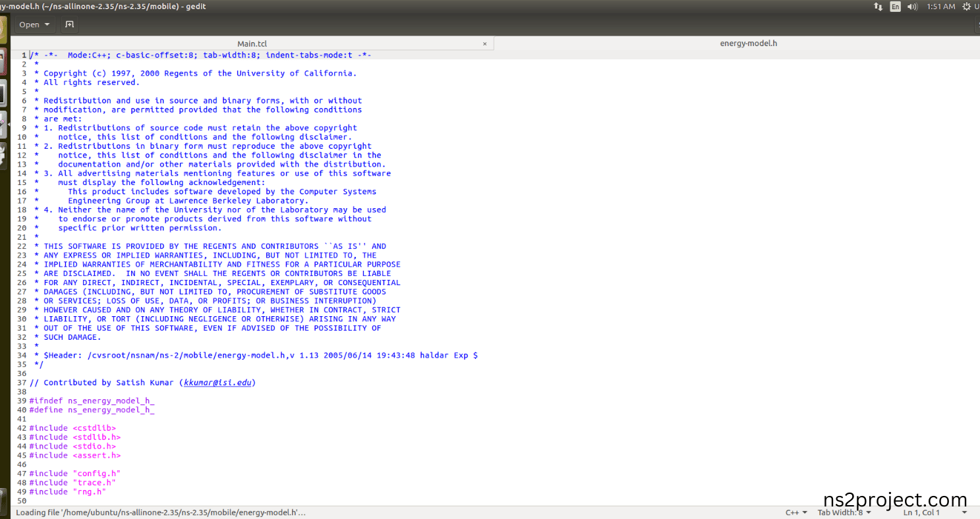
Task: Click the #define ns_energy_model_h_ line
Action: [92, 410]
